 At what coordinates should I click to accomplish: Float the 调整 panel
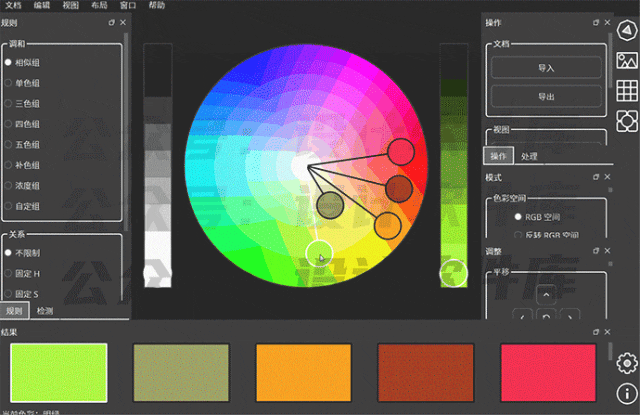(596, 251)
